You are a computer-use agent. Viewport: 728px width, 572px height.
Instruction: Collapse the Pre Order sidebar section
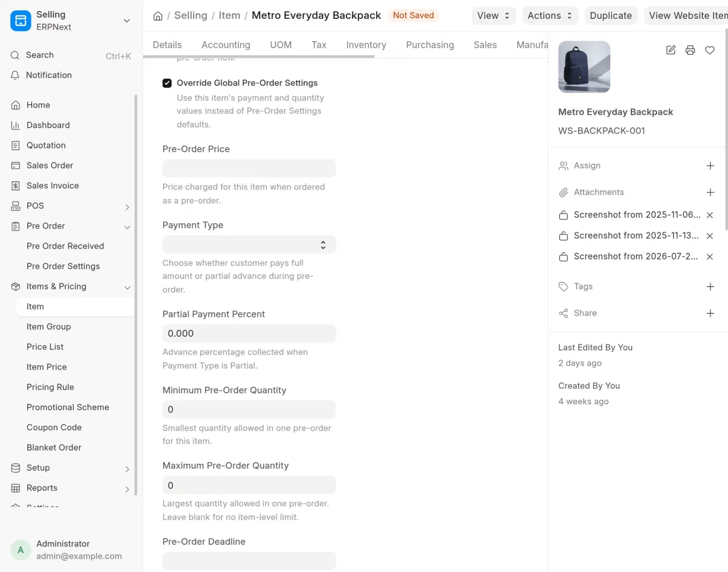pos(127,226)
